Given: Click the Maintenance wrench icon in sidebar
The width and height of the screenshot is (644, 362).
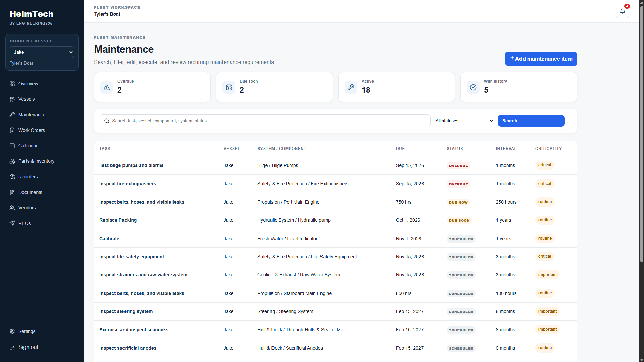Looking at the screenshot, I should (12, 115).
